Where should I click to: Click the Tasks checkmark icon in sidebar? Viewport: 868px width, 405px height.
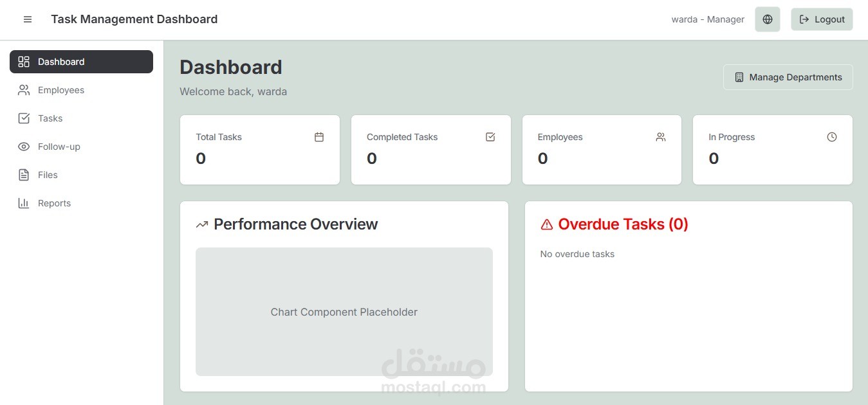click(24, 118)
